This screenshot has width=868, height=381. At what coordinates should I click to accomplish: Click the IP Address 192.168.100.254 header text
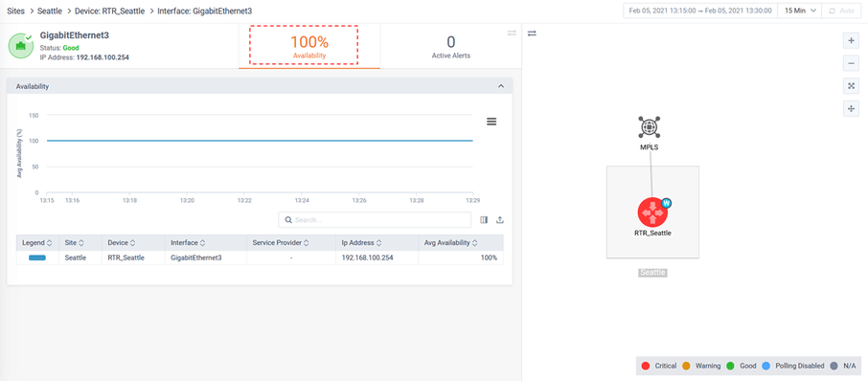point(84,56)
